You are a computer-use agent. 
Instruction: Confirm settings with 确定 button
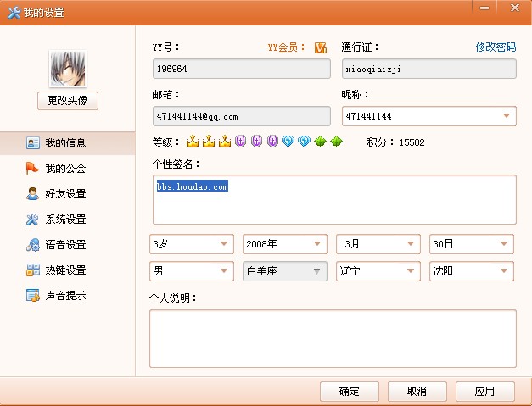350,392
